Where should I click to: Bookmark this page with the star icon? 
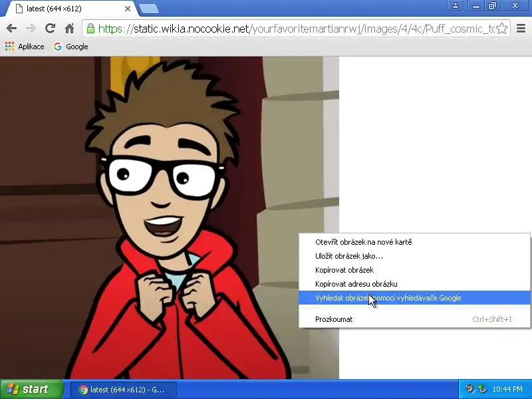click(502, 29)
